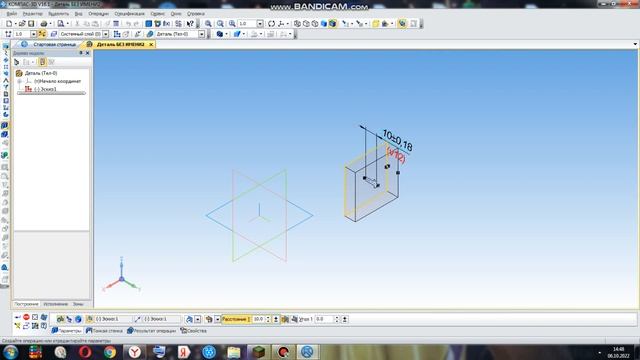The height and width of the screenshot is (360, 640).
Task: Select the Зоны tab in tree panel
Action: pyautogui.click(x=78, y=304)
